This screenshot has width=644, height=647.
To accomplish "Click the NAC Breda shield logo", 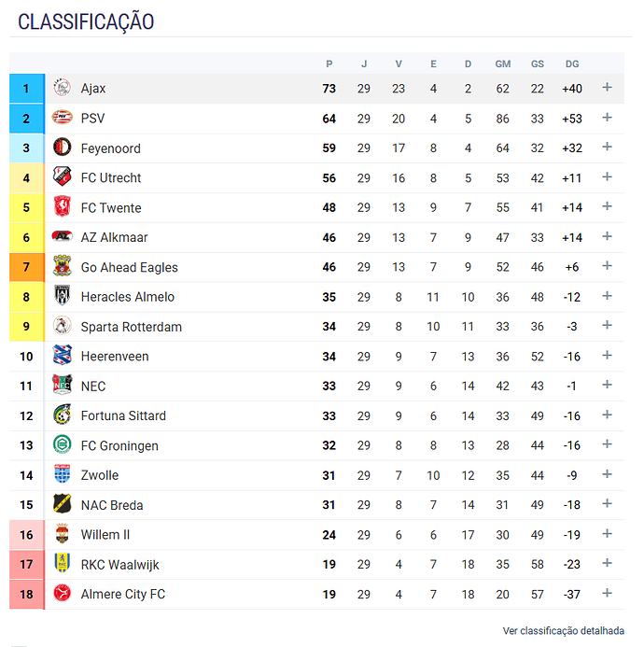I will coord(63,504).
